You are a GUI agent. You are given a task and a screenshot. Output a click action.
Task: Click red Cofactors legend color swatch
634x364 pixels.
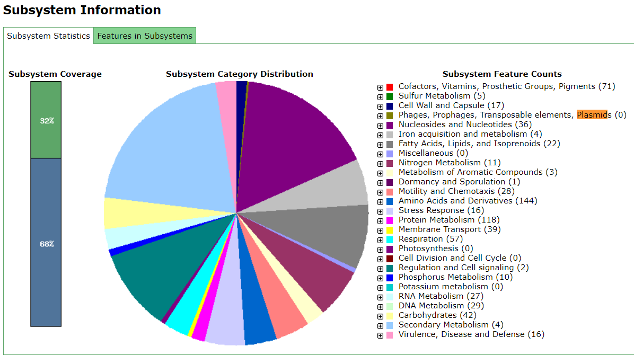(390, 87)
